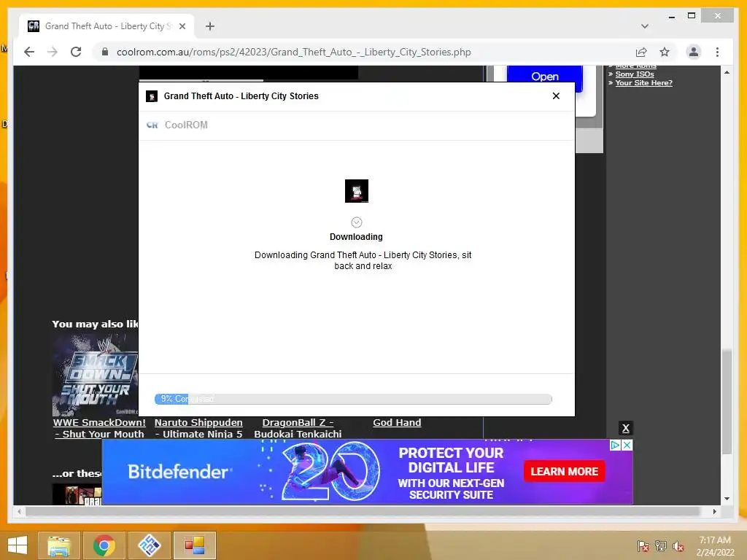This screenshot has height=560, width=747.
Task: Close the Bitdefender ad with X icon
Action: pyautogui.click(x=627, y=445)
